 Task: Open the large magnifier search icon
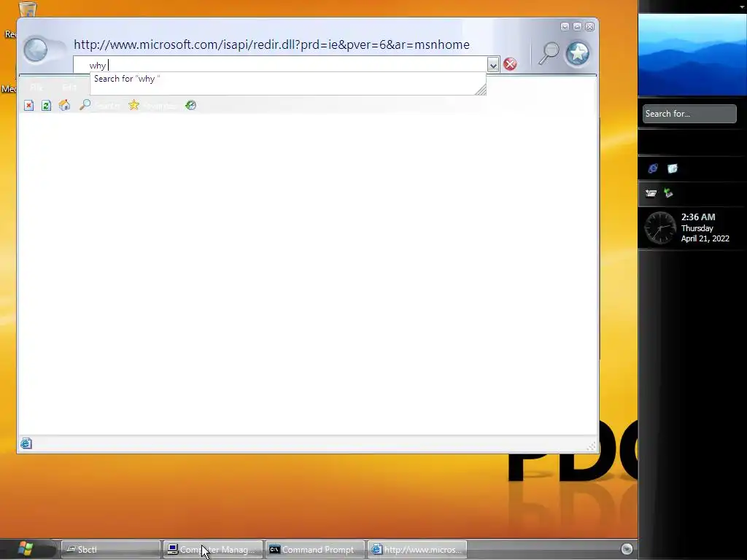point(549,52)
